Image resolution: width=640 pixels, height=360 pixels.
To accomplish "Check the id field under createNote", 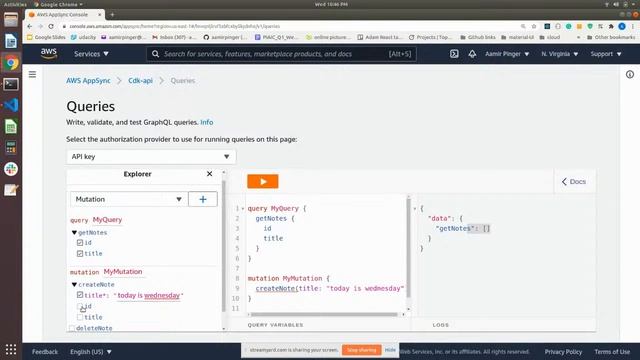I will point(80,306).
